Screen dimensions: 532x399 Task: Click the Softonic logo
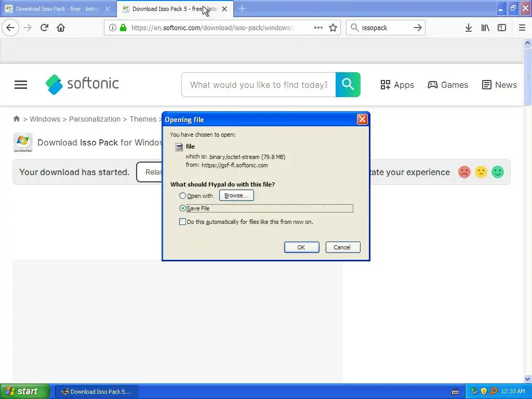pyautogui.click(x=82, y=84)
